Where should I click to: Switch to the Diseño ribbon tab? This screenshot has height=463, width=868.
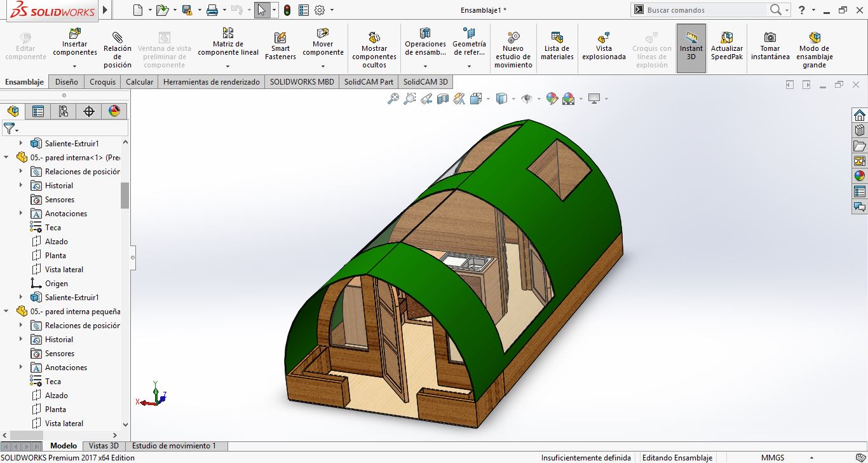67,81
